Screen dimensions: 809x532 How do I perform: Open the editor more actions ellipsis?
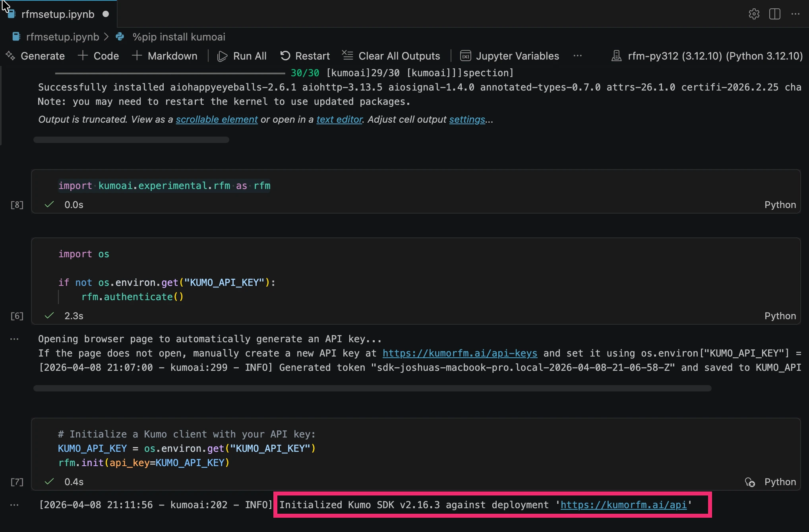click(795, 14)
